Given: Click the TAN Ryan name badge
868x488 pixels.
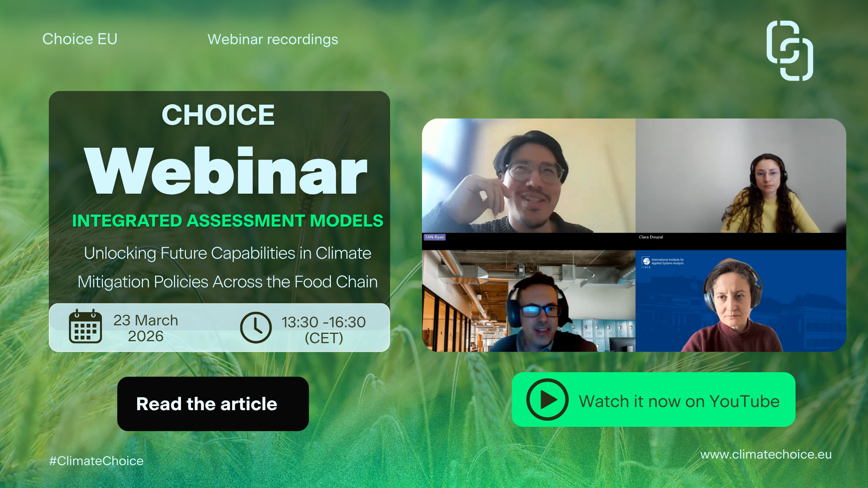Looking at the screenshot, I should (434, 237).
